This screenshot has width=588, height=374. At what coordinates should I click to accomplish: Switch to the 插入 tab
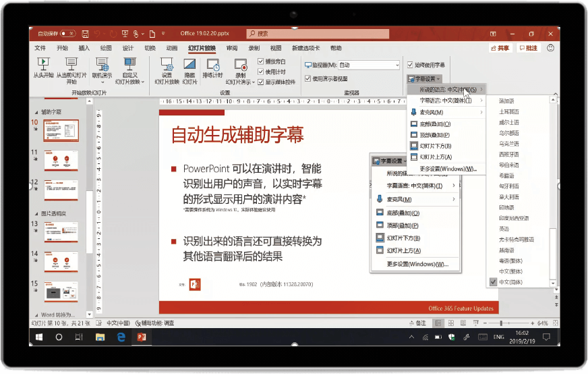coord(84,48)
